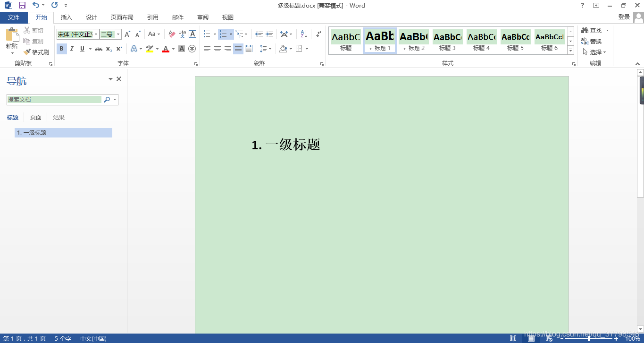Select '1. 一级标题' in navigation pane
The width and height of the screenshot is (644, 343).
tap(63, 133)
